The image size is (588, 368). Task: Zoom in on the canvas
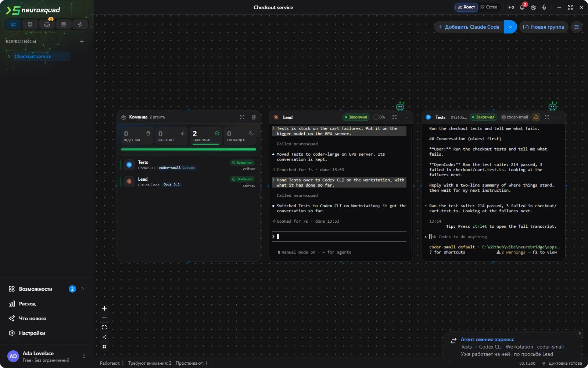[x=104, y=308]
